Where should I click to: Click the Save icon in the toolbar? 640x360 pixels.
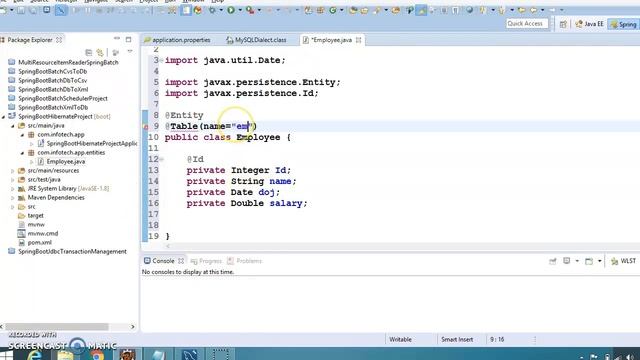(20, 10)
